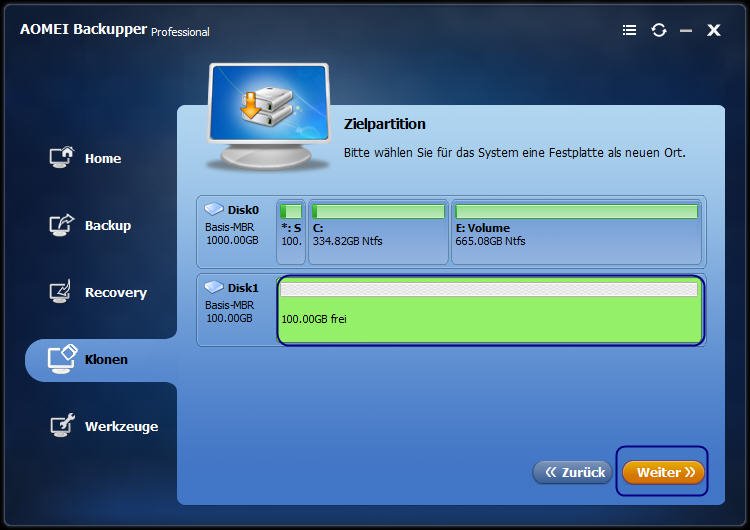The width and height of the screenshot is (750, 530).
Task: Click the Disk1 drive icon
Action: [x=214, y=287]
